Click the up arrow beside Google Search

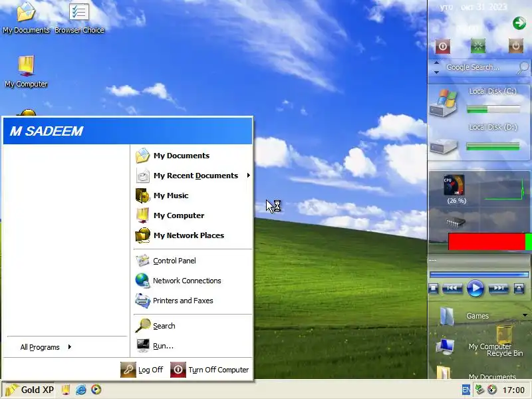tap(437, 63)
